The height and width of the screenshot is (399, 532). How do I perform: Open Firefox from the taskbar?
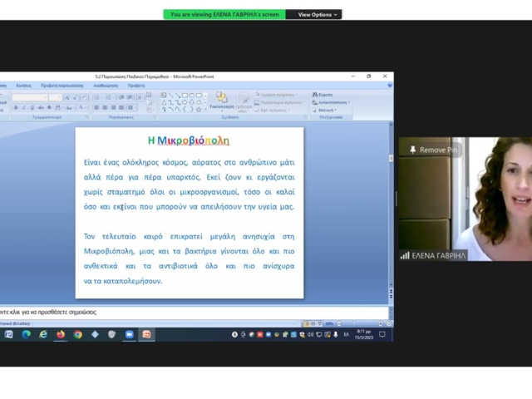(61, 334)
